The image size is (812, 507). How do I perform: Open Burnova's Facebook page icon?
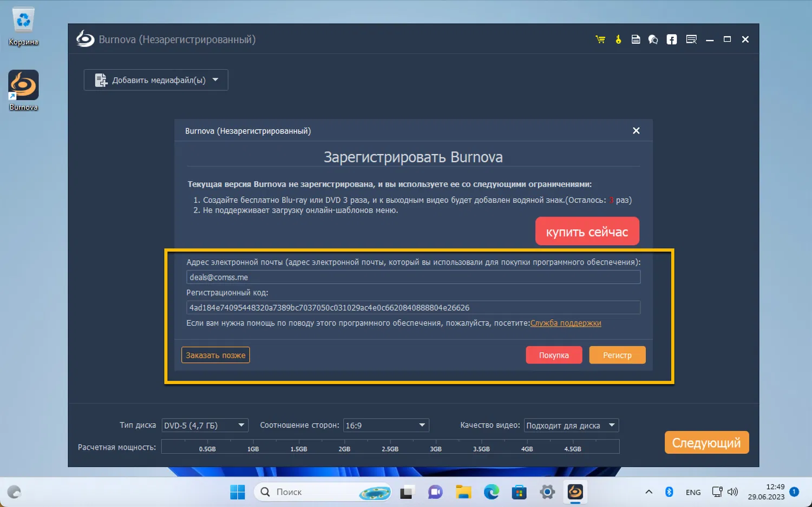coord(671,39)
